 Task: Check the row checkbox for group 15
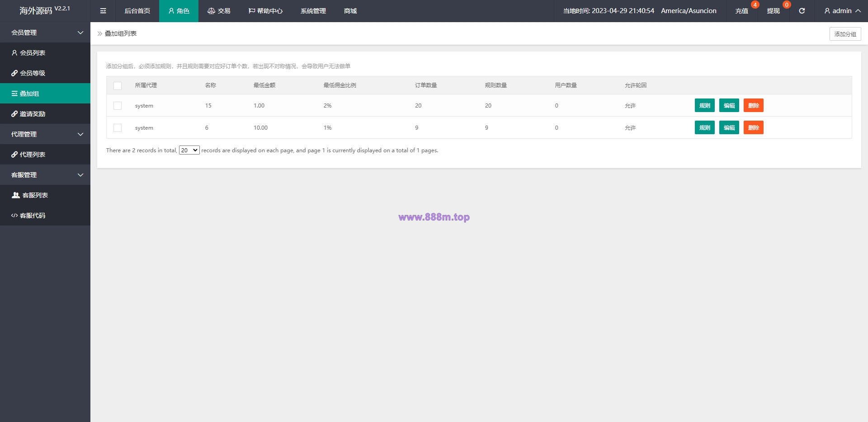118,106
